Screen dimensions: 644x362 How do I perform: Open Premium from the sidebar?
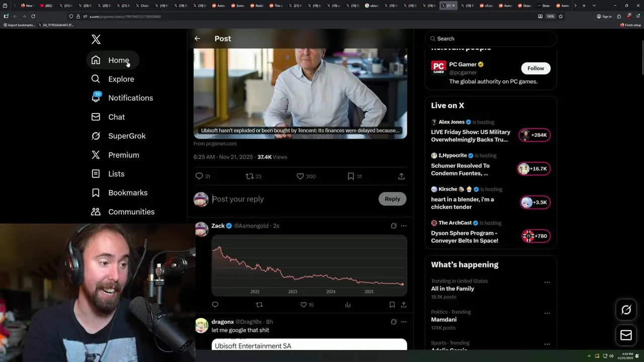click(116, 155)
